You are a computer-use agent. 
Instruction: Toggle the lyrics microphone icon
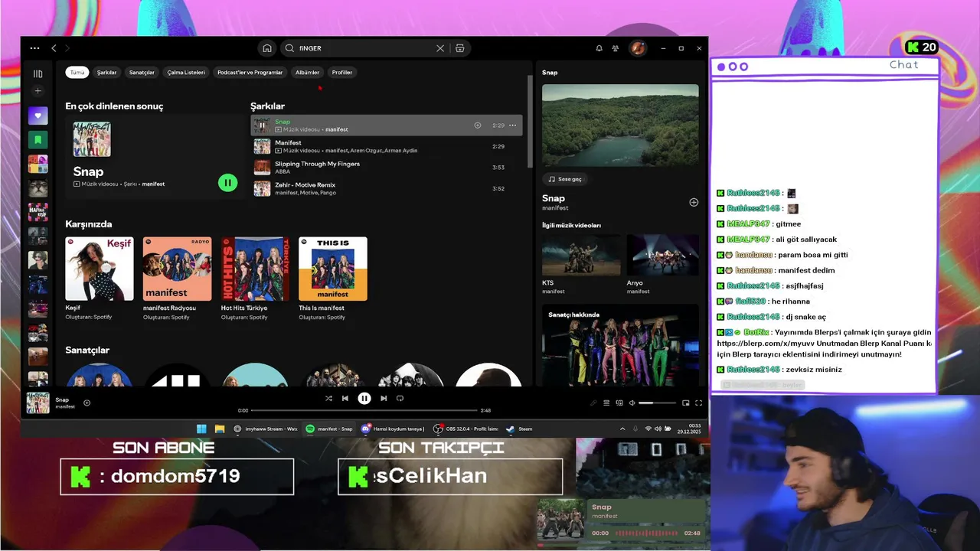click(593, 403)
